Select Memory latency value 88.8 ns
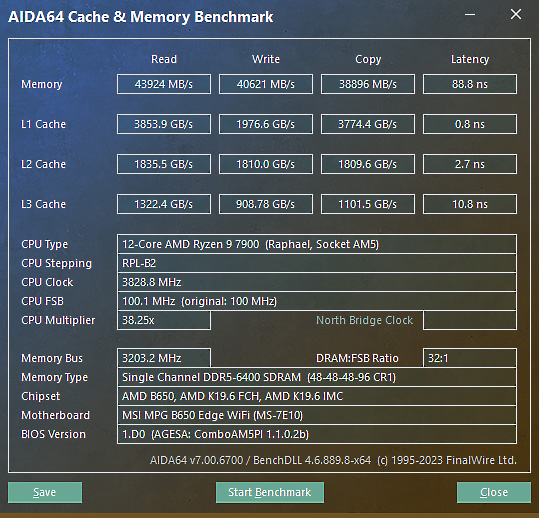The height and width of the screenshot is (518, 539). 470,84
